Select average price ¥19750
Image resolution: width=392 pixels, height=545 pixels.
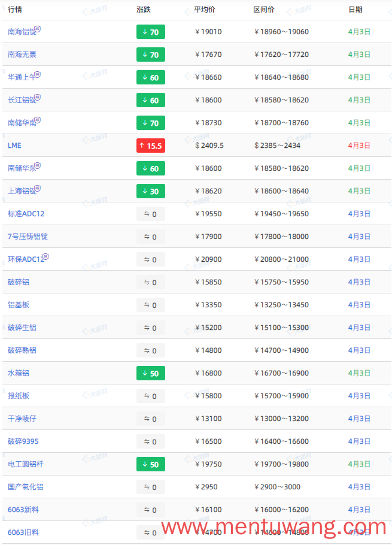click(208, 464)
